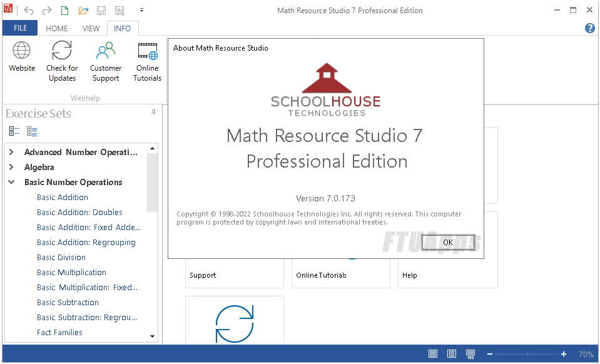Click the Exercise Sets scrollbar thumb
Image resolution: width=600 pixels, height=364 pixels.
152,183
